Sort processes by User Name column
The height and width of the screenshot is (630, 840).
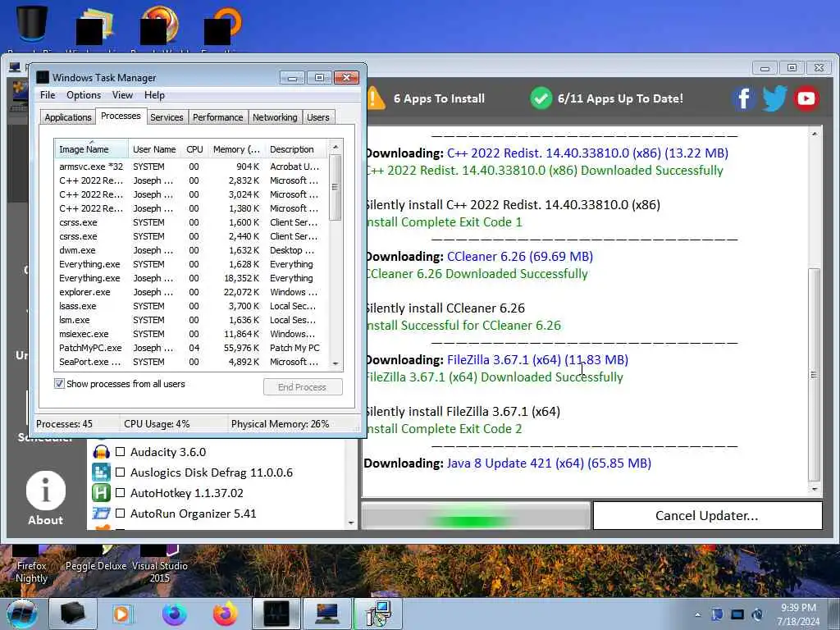point(154,149)
